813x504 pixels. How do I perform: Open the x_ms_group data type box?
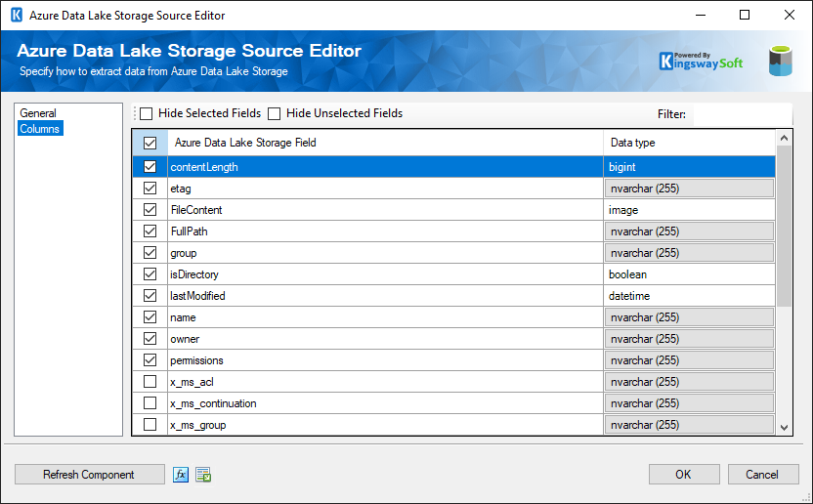(x=689, y=425)
